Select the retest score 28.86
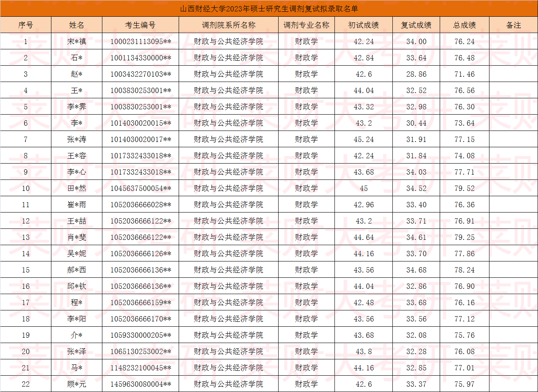Image resolution: width=538 pixels, height=392 pixels. coord(416,74)
